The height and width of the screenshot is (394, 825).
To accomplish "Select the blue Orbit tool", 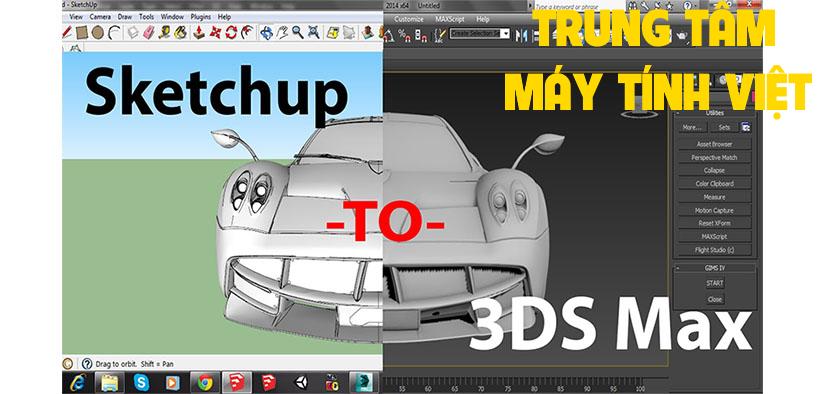I will [267, 33].
